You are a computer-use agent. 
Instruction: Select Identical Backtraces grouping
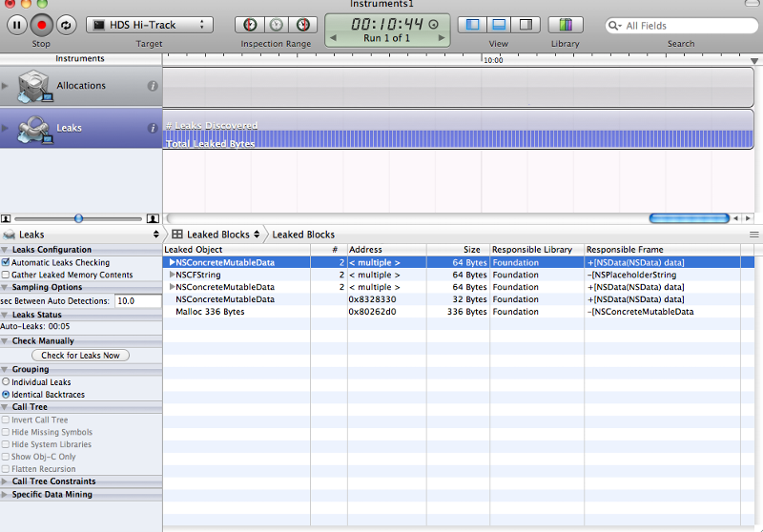coord(6,395)
